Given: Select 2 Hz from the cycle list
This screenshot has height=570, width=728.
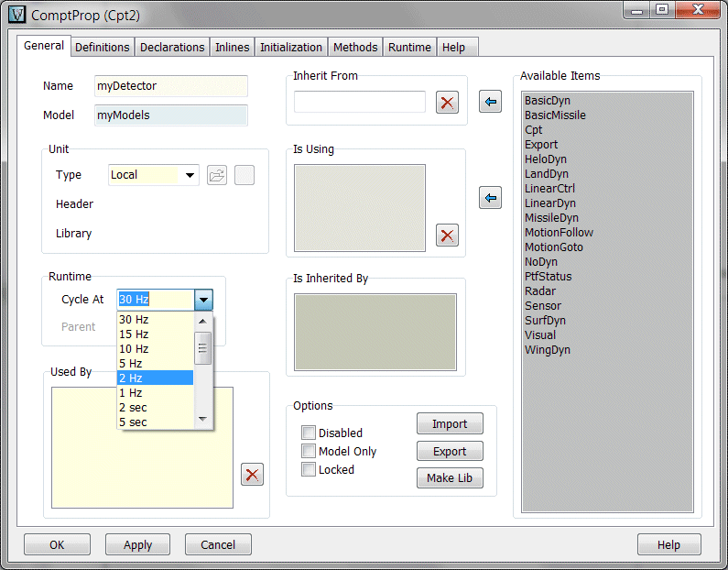Looking at the screenshot, I should pyautogui.click(x=155, y=378).
